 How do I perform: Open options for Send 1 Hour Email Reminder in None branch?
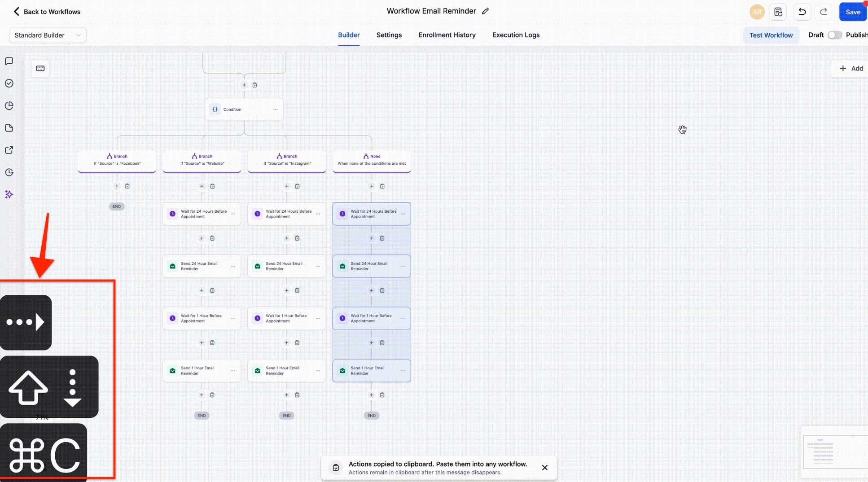click(x=403, y=371)
